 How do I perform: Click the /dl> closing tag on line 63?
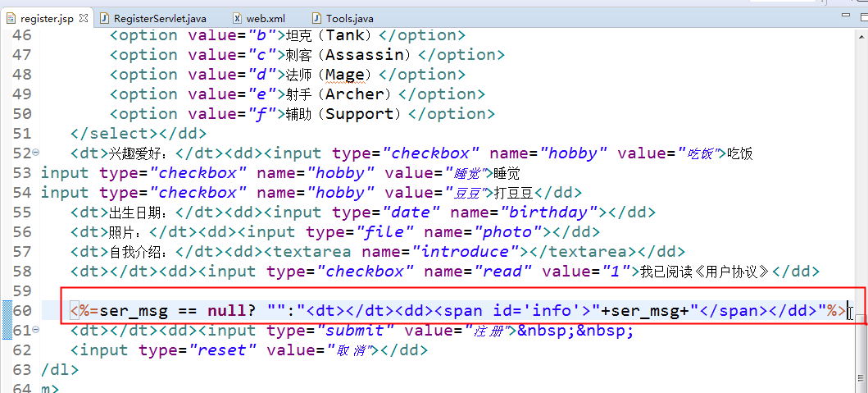pos(60,370)
